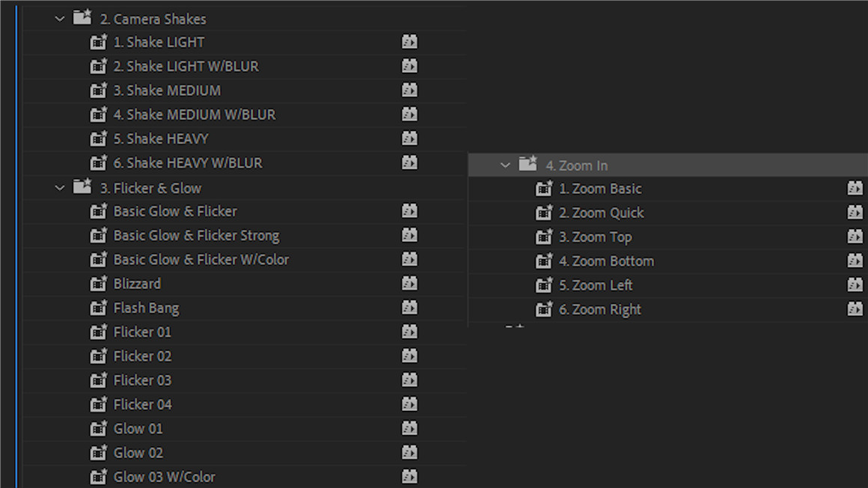Viewport: 868px width, 488px height.
Task: Select the Flicker 01 preset name
Action: (x=142, y=332)
